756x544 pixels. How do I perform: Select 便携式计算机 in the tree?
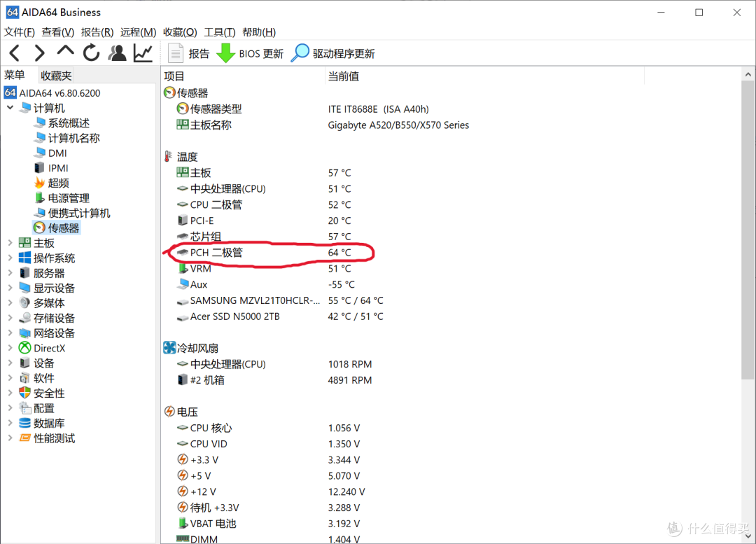pyautogui.click(x=72, y=213)
